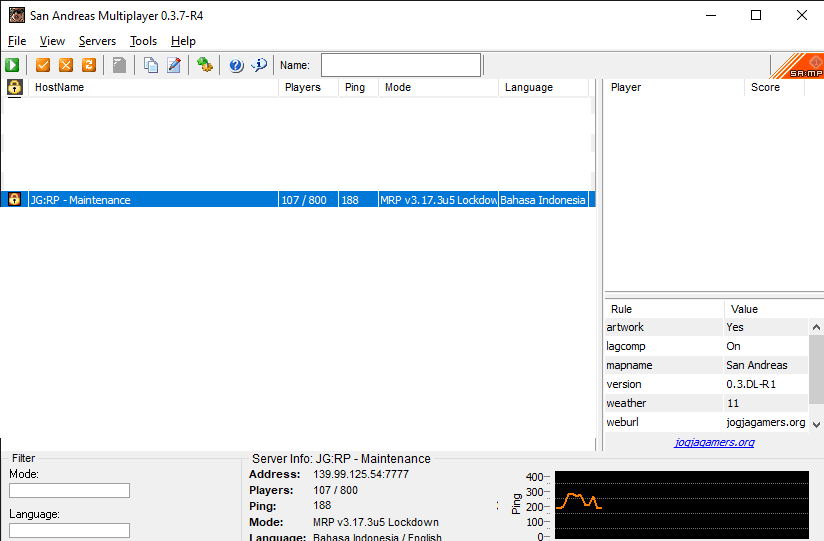Click the Bahasa Indonesia language cell

[543, 200]
